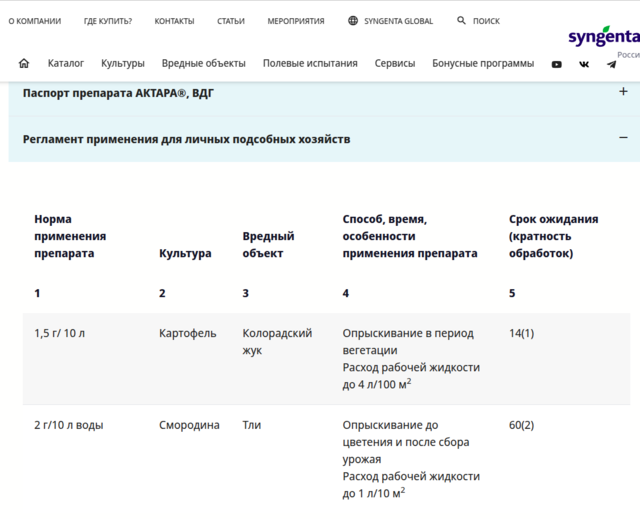This screenshot has width=640, height=519.
Task: Click the 2 г/10 л воды cell
Action: tap(69, 425)
